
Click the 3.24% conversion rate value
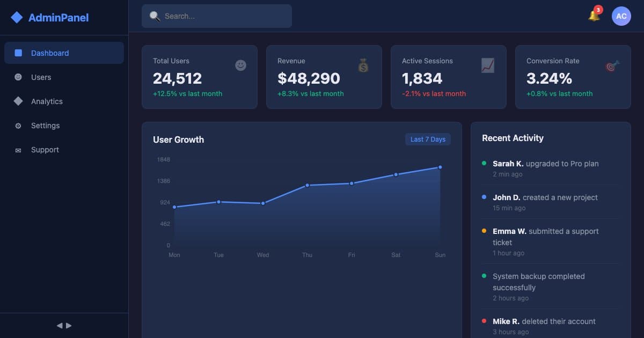pyautogui.click(x=549, y=78)
